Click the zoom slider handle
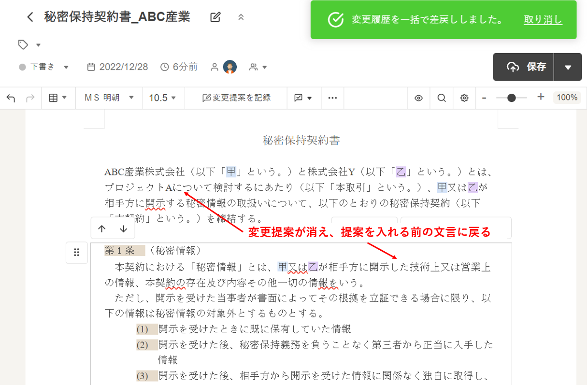Image resolution: width=588 pixels, height=385 pixels. coord(511,98)
